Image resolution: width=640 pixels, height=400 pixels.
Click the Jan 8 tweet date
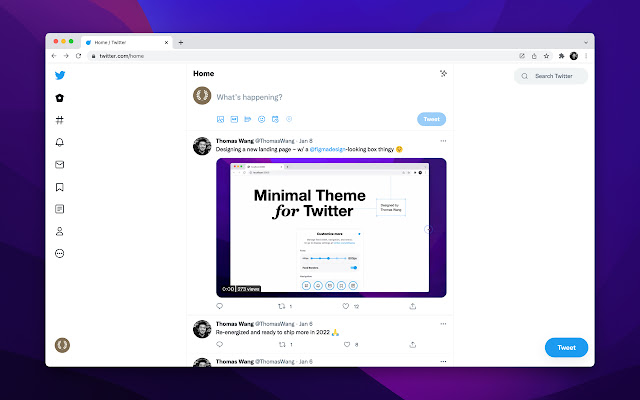pos(306,141)
